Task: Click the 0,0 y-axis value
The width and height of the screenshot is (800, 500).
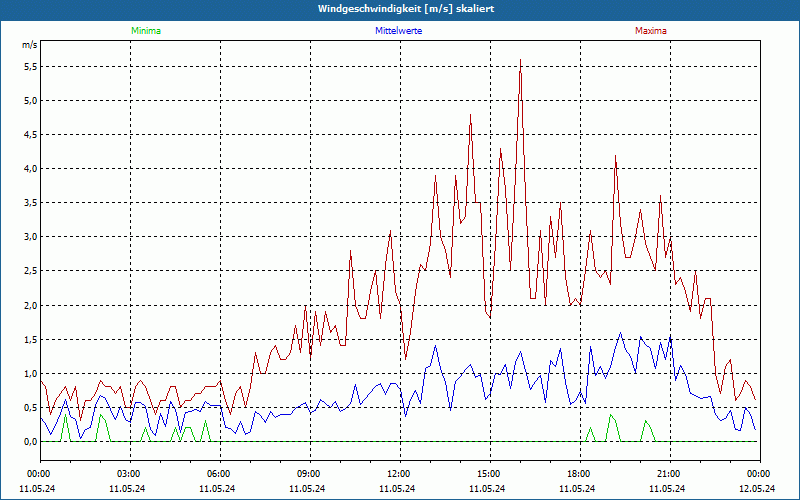Action: 31,442
